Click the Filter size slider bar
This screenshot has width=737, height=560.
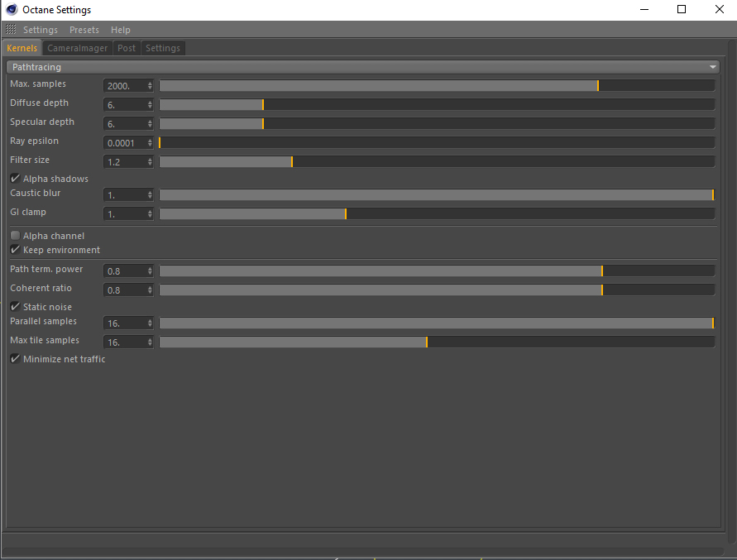pos(437,162)
